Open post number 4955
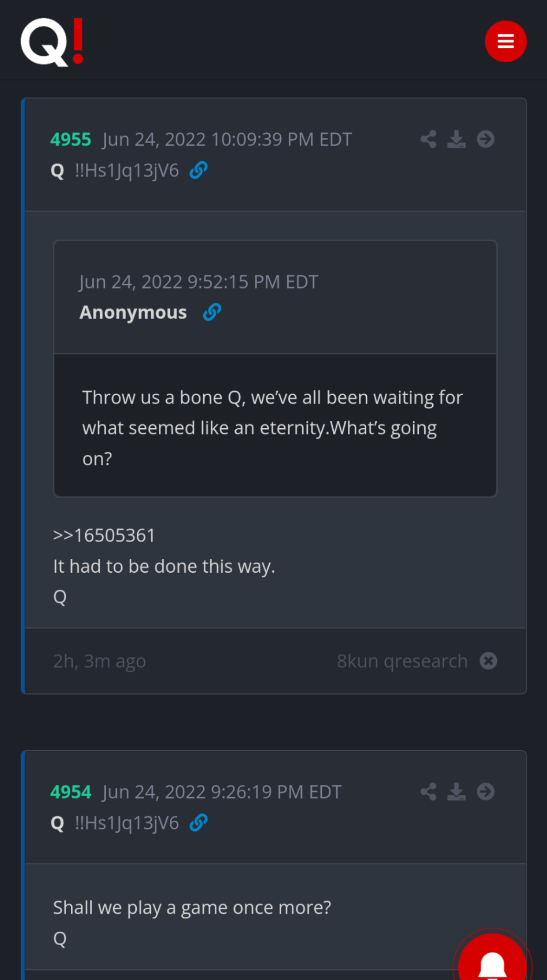This screenshot has height=980, width=547. click(71, 139)
